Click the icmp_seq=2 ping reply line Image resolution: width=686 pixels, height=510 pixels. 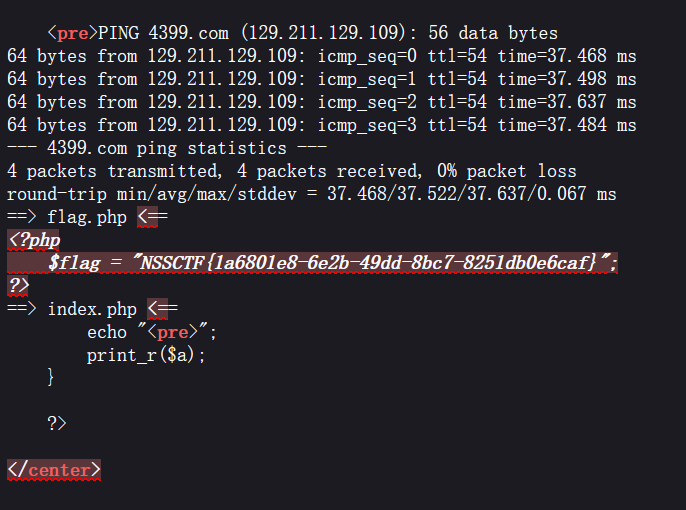point(321,102)
